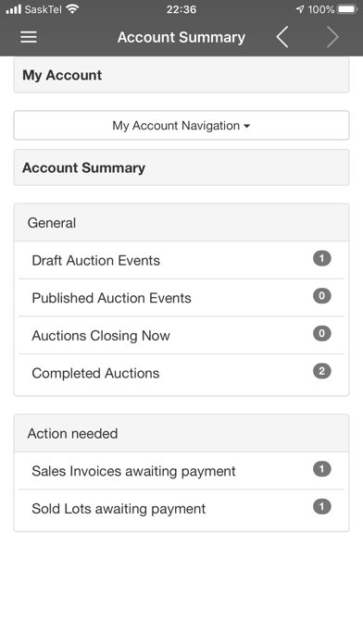The height and width of the screenshot is (644, 363).
Task: Open Sold Lots awaiting payment
Action: (181, 509)
